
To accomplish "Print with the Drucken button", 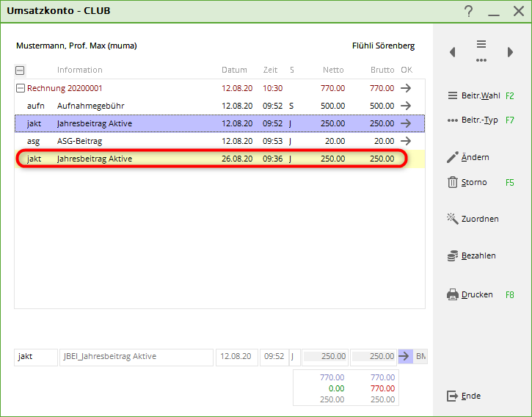I will click(x=470, y=294).
